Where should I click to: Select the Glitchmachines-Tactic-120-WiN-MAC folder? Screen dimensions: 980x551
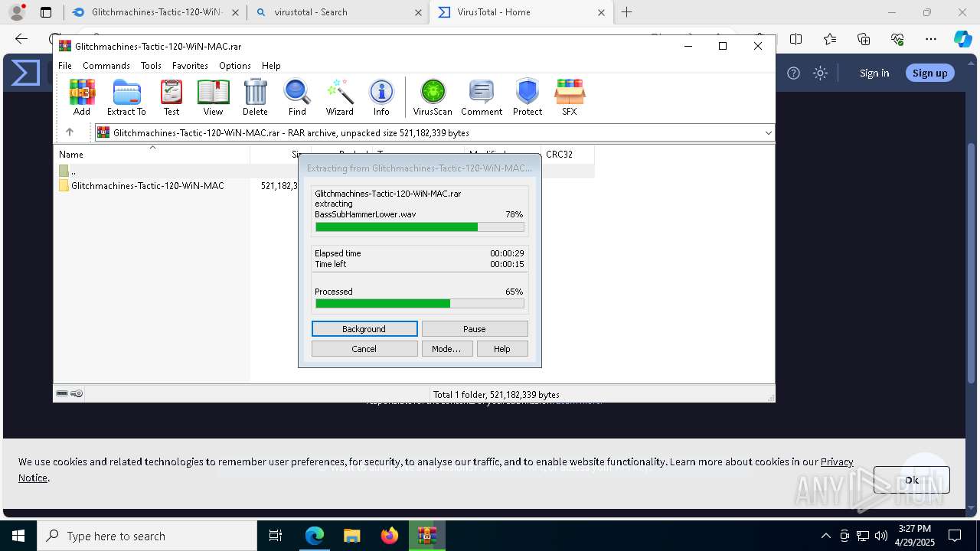pos(142,186)
